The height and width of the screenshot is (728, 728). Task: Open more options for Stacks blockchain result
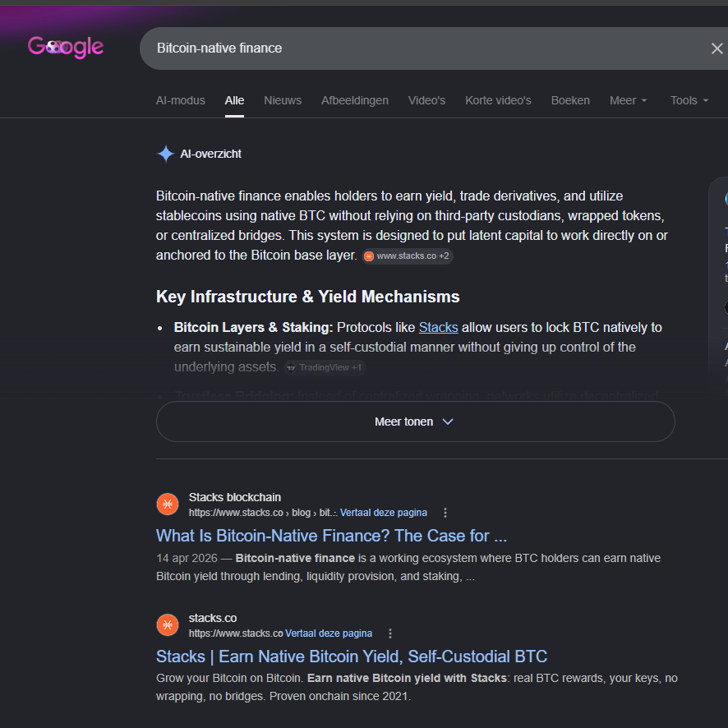pyautogui.click(x=445, y=513)
